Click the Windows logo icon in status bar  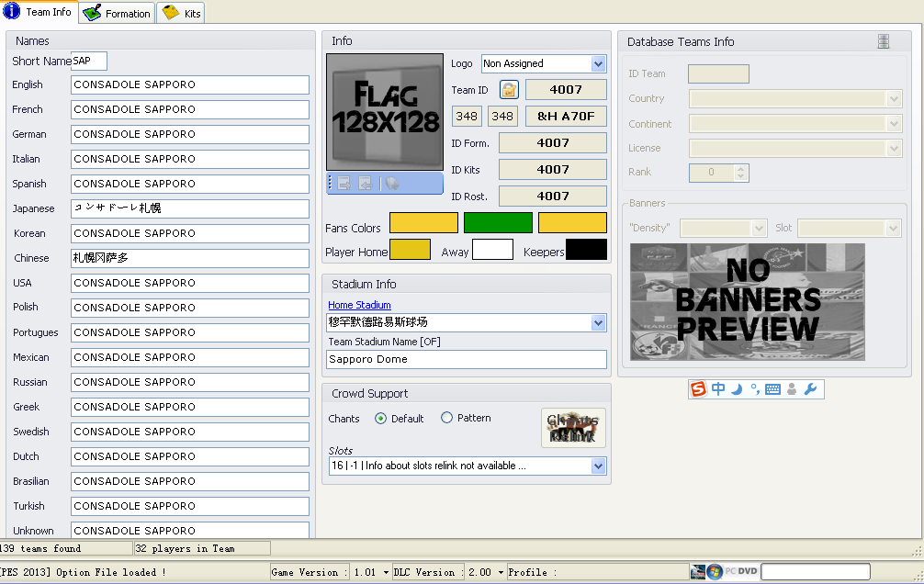point(715,572)
